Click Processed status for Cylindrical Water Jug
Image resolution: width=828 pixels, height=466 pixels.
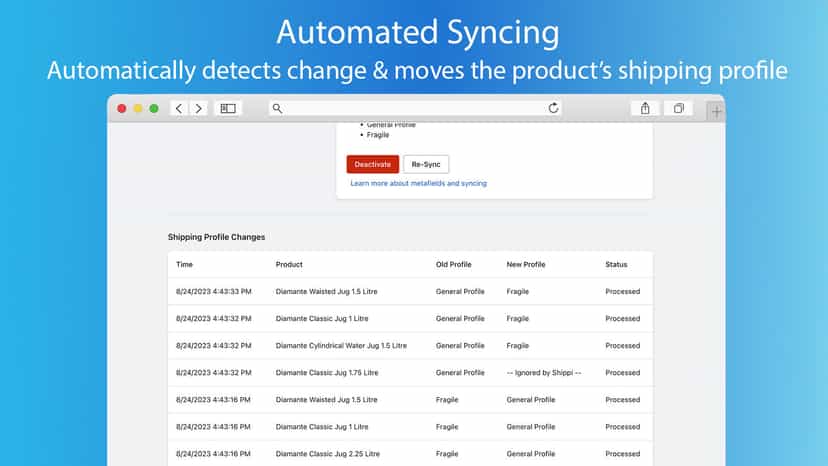pos(623,346)
